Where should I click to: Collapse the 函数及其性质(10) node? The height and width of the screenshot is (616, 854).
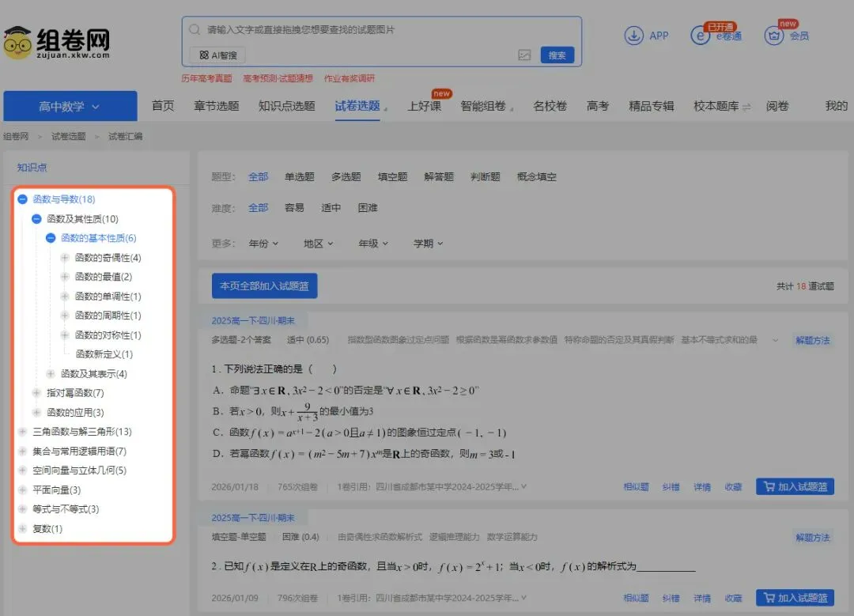[x=36, y=219]
